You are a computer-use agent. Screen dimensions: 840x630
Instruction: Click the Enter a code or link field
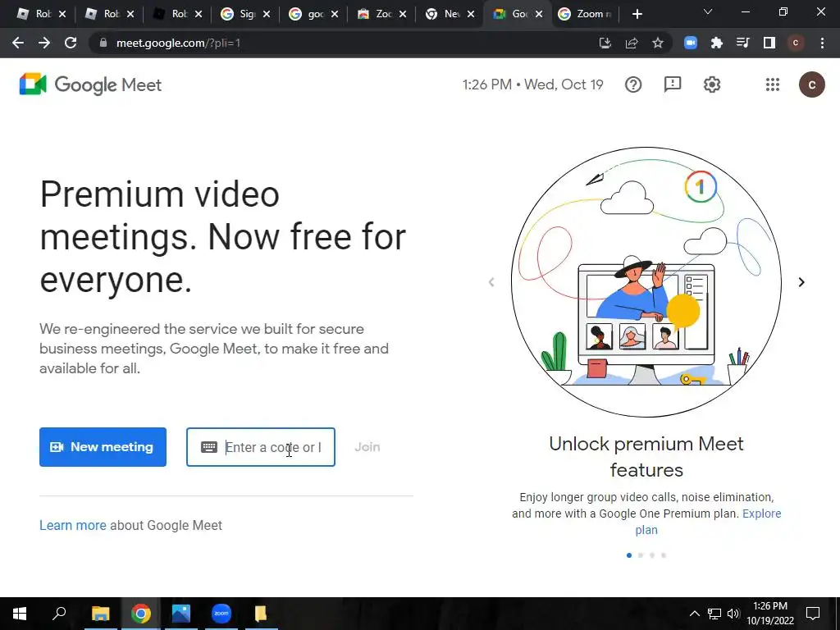(x=261, y=447)
